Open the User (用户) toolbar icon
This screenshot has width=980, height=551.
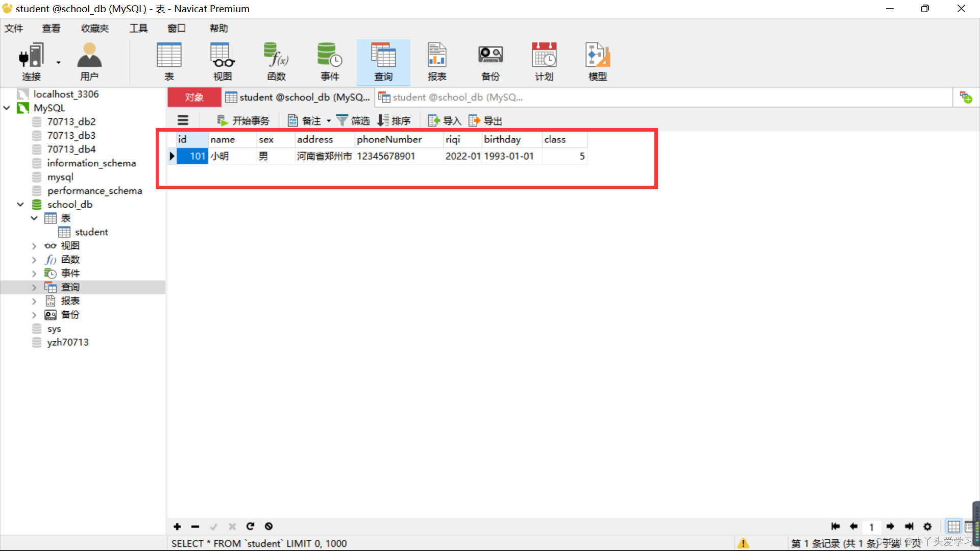tap(89, 62)
